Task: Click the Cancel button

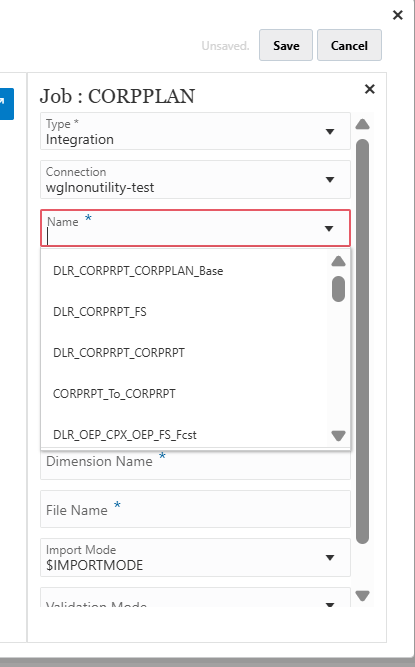Action: (x=349, y=45)
